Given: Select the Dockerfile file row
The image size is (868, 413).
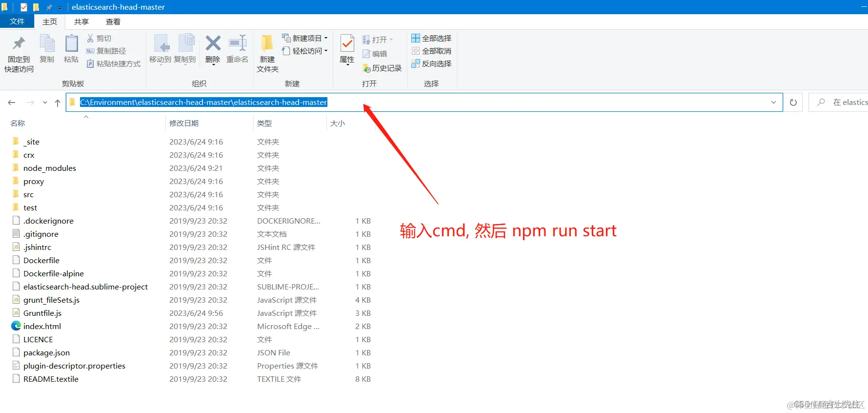Looking at the screenshot, I should pos(191,260).
